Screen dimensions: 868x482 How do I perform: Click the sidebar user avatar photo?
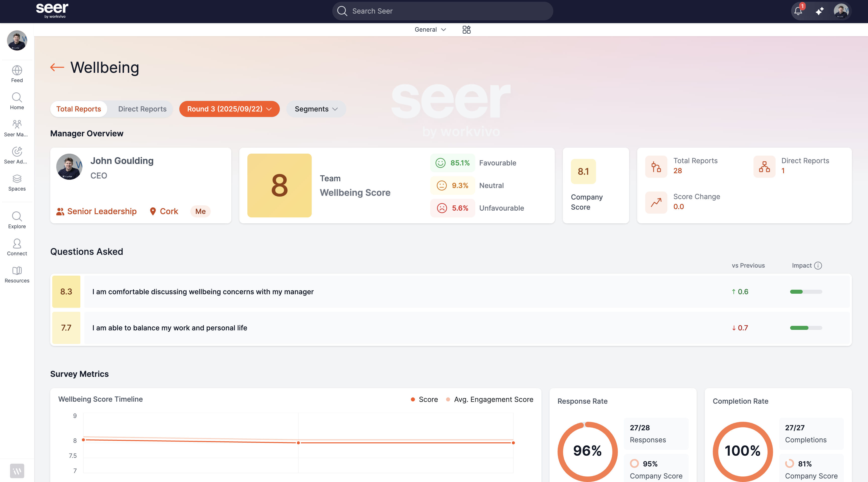17,40
